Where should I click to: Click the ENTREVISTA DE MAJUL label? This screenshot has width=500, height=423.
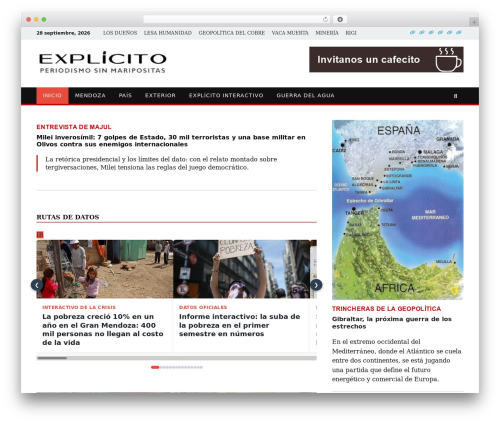[74, 127]
